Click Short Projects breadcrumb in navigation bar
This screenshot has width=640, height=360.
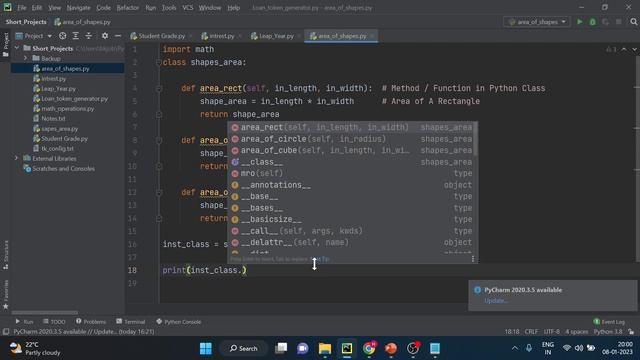tap(26, 22)
